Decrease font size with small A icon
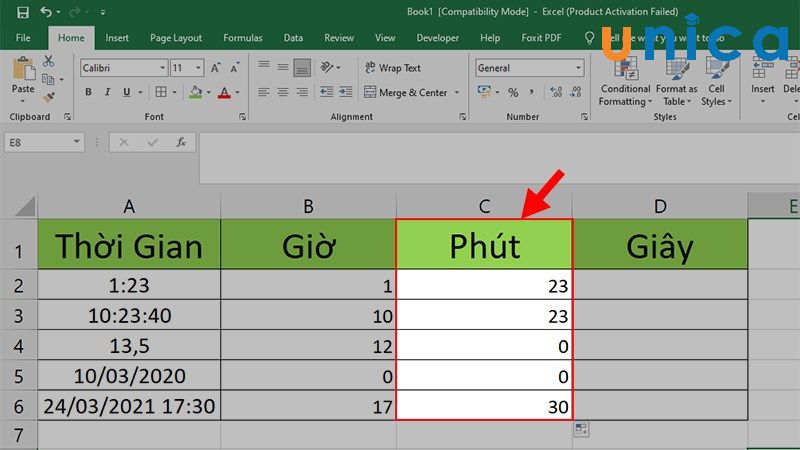The height and width of the screenshot is (450, 800). (235, 68)
